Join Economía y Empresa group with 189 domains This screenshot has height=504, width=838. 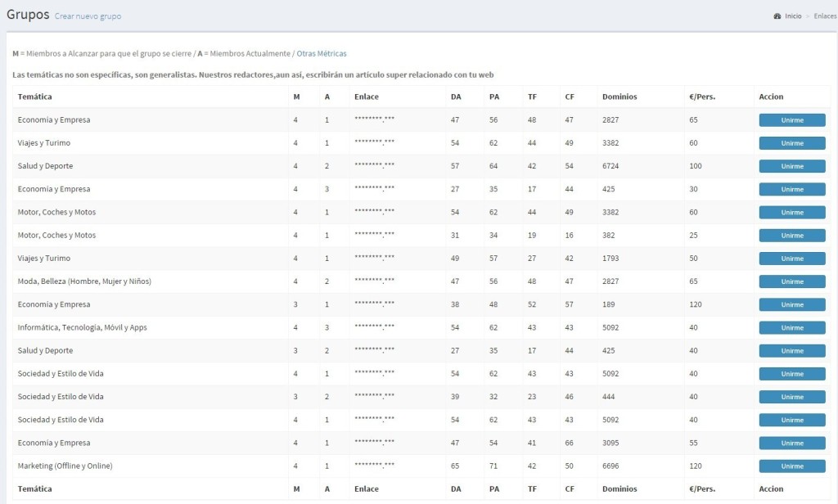point(792,304)
